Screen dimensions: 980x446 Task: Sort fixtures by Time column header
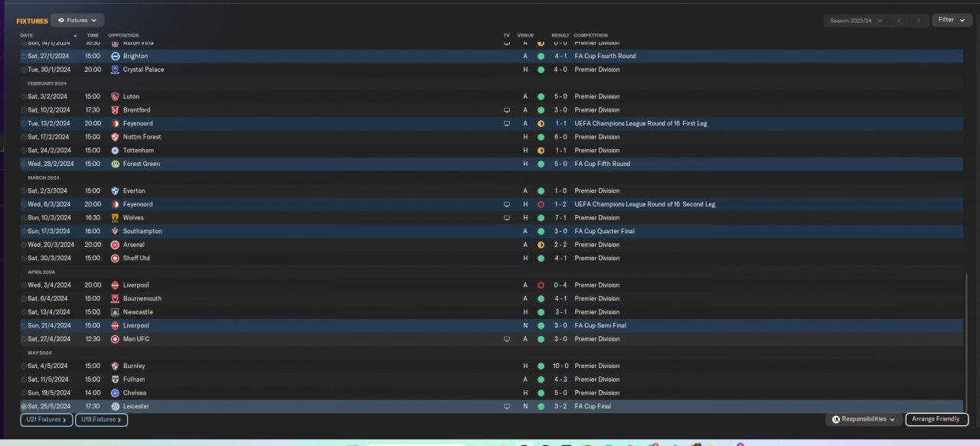tap(93, 35)
